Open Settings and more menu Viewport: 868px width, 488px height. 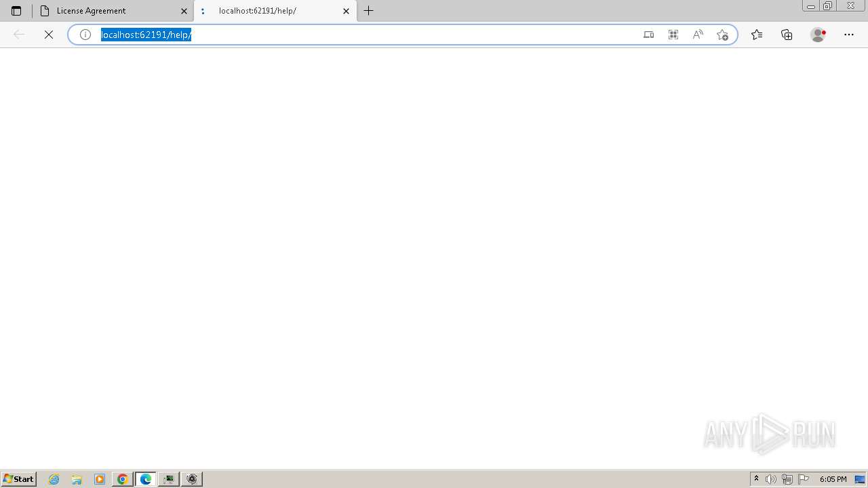pyautogui.click(x=849, y=35)
